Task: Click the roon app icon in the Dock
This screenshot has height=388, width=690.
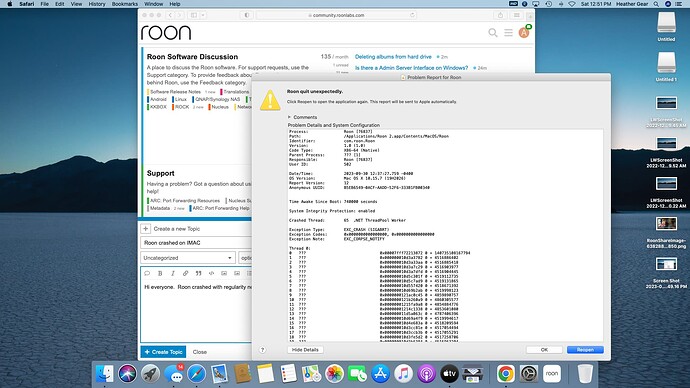Action: tap(552, 374)
